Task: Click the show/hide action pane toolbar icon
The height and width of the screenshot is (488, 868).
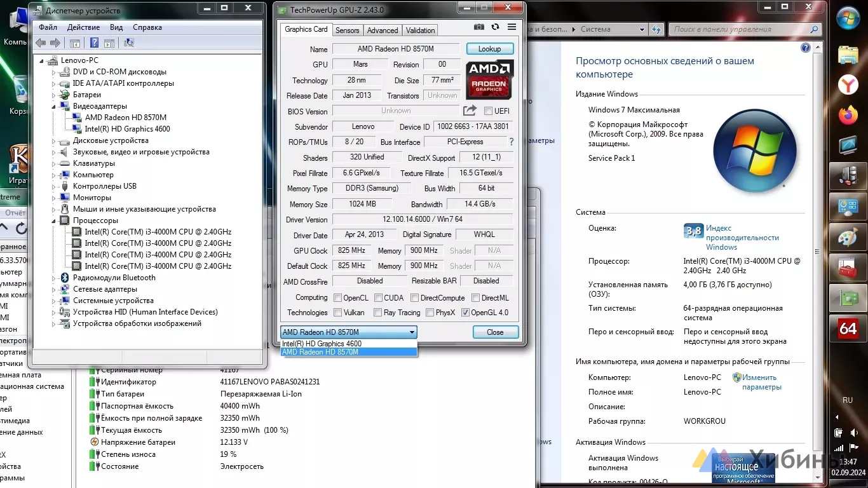Action: (111, 43)
